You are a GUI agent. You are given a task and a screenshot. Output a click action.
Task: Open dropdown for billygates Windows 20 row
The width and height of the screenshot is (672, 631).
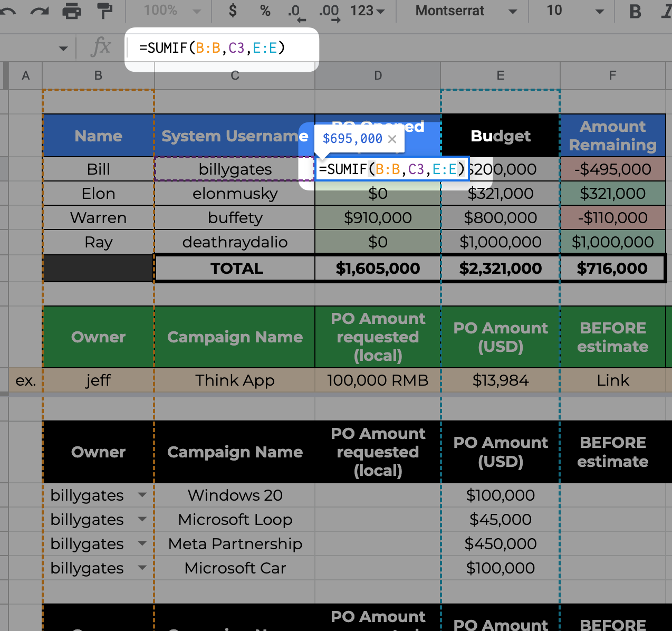pos(142,495)
